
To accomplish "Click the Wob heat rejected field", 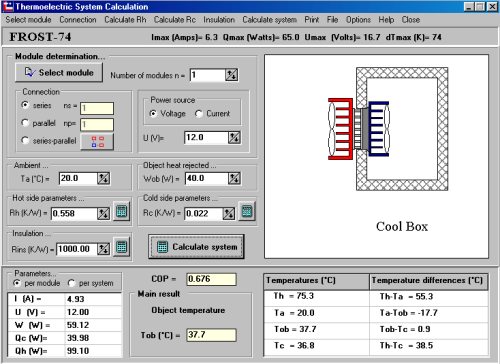I will point(207,179).
